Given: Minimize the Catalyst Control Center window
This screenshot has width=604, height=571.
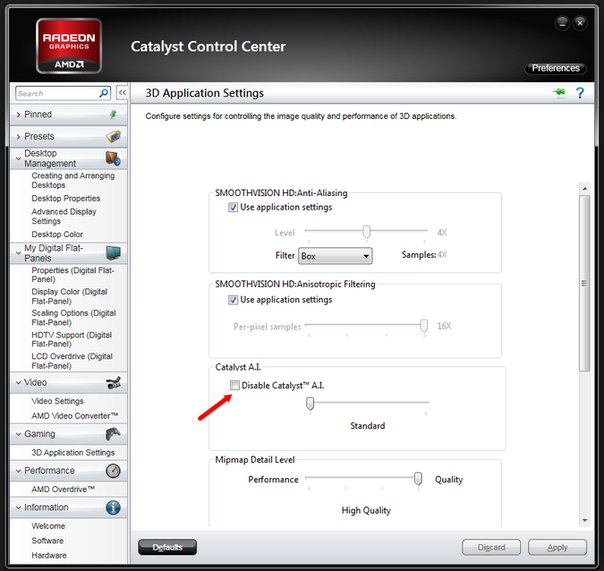Looking at the screenshot, I should (562, 23).
